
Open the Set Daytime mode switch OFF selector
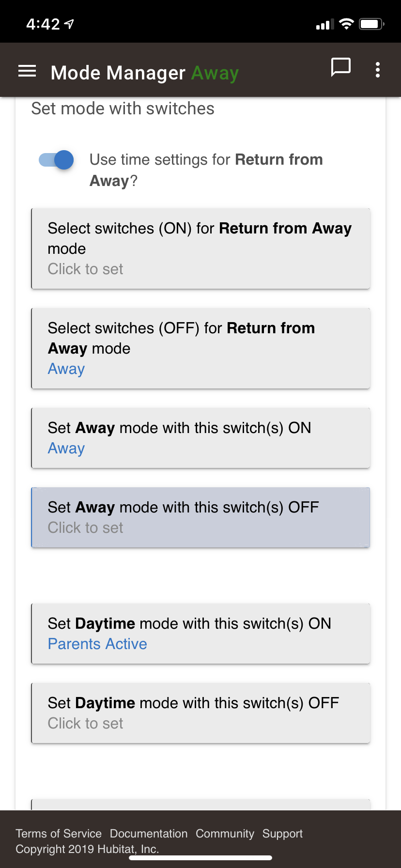(200, 713)
